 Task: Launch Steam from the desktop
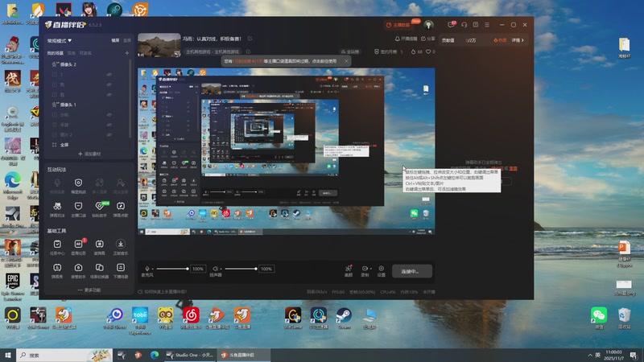pos(344,319)
